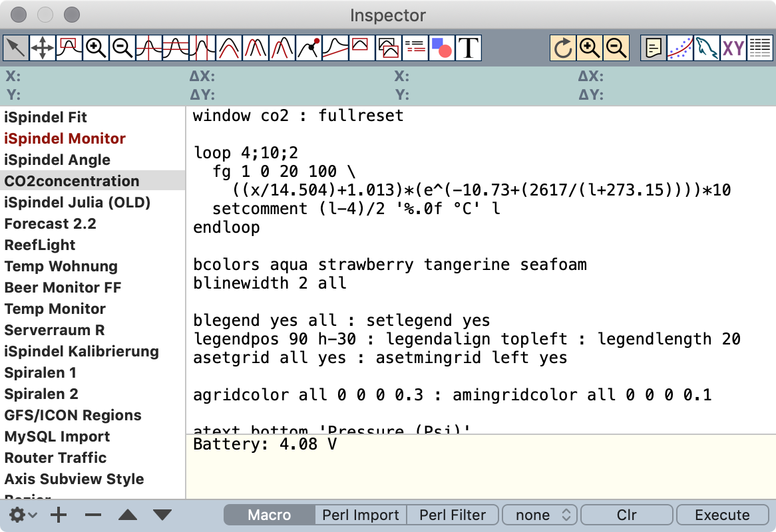This screenshot has width=776, height=532.
Task: Switch to the Perl Import tab
Action: click(361, 515)
